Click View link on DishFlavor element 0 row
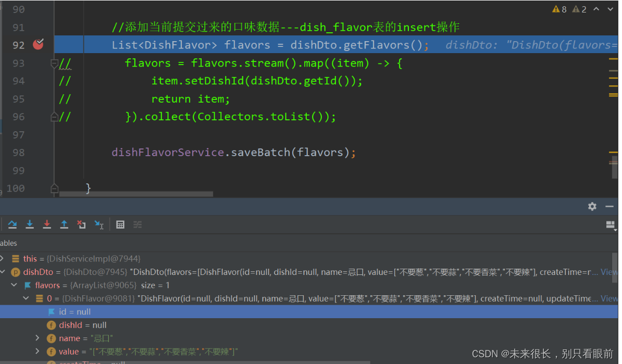This screenshot has width=622, height=364. click(608, 298)
